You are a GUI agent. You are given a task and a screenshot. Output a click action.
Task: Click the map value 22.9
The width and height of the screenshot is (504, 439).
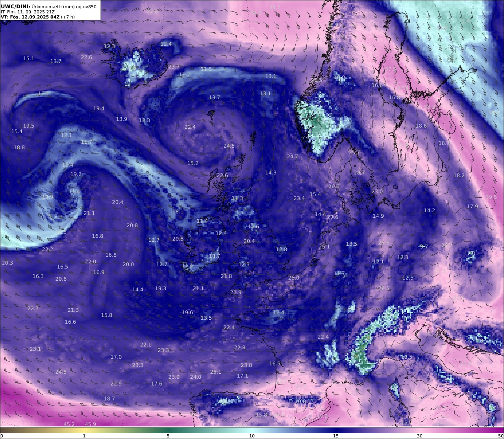coord(116,384)
